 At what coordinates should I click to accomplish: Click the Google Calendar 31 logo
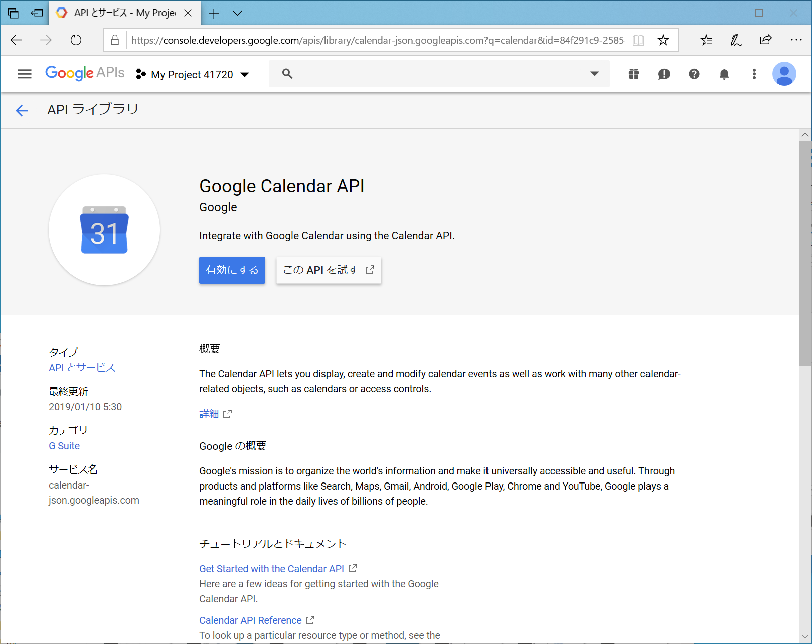point(104,230)
